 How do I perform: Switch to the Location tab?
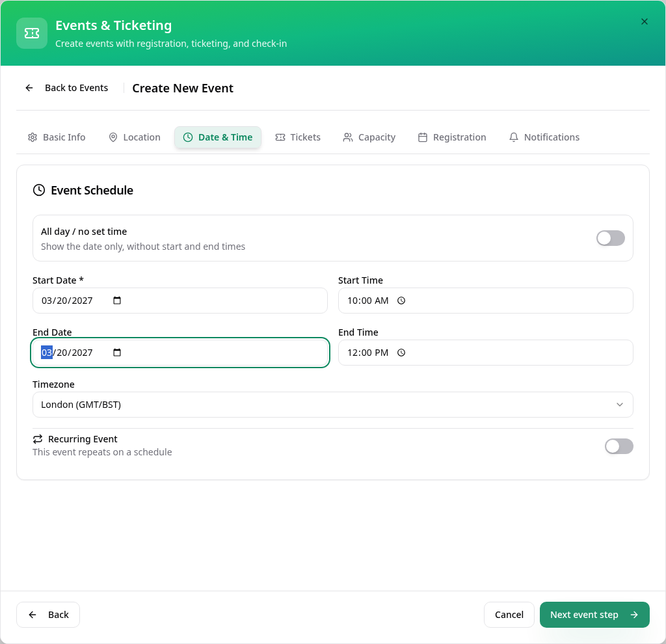point(135,137)
